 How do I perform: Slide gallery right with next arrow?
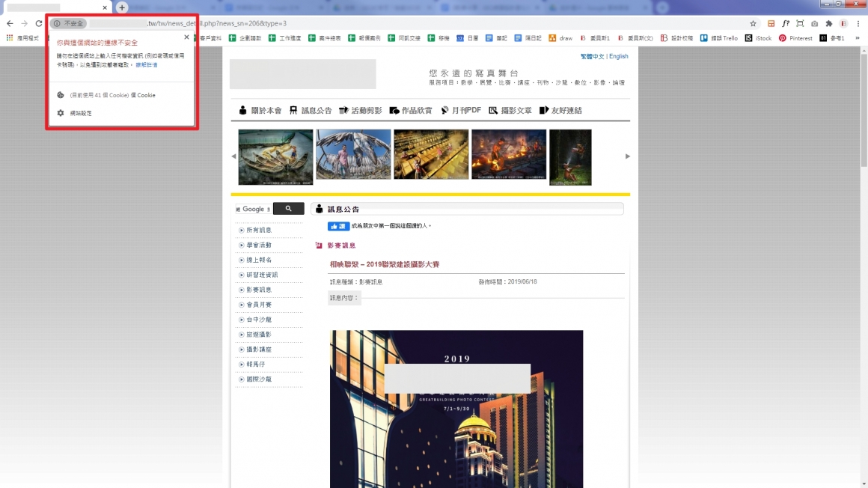[627, 156]
